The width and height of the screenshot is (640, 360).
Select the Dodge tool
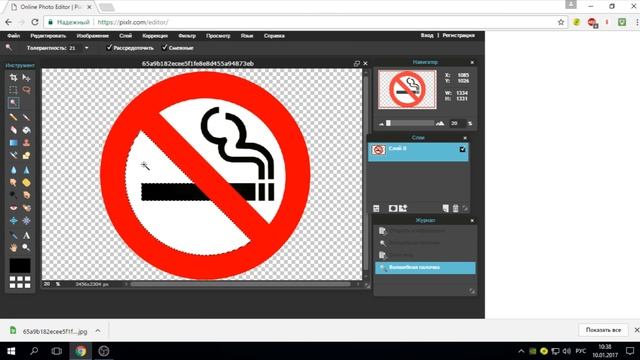(x=13, y=195)
